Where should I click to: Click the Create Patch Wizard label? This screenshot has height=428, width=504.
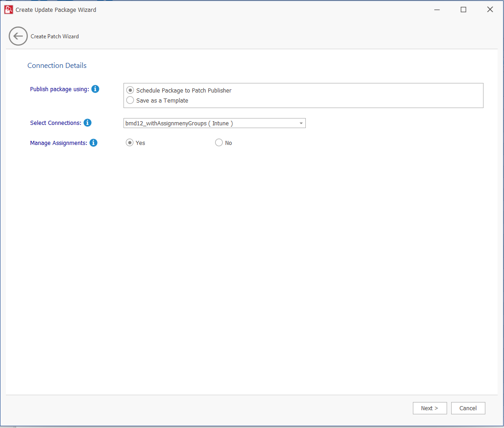(55, 36)
